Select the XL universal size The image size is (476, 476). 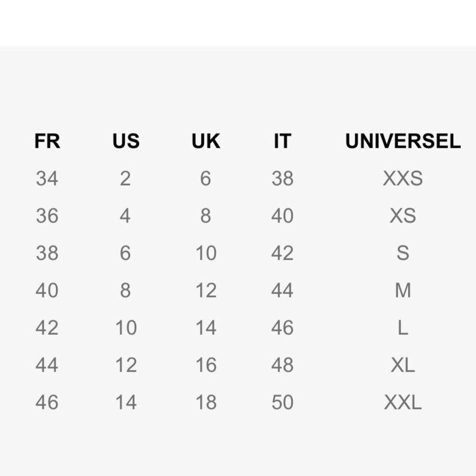coord(403,365)
